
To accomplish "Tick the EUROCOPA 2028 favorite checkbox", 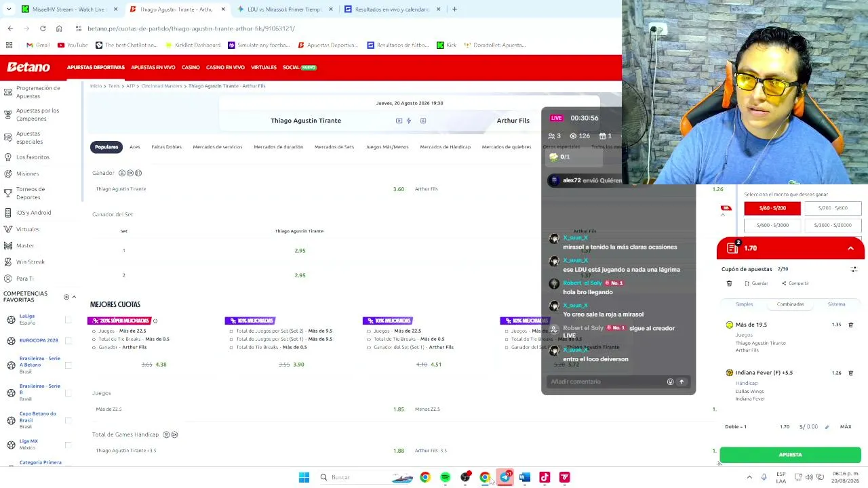I will coord(68,340).
